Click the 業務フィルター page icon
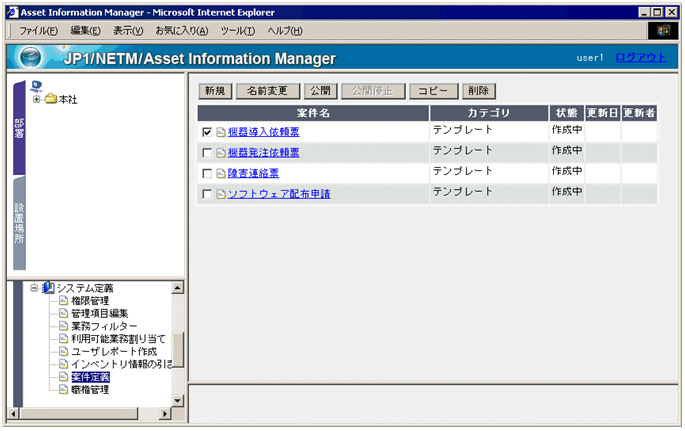The width and height of the screenshot is (685, 431). coord(63,326)
